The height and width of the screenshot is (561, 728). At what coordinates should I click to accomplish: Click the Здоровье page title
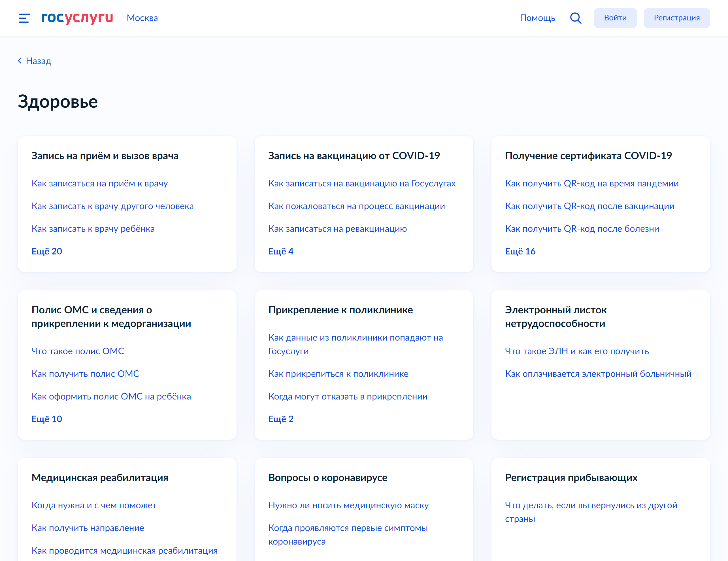point(58,102)
